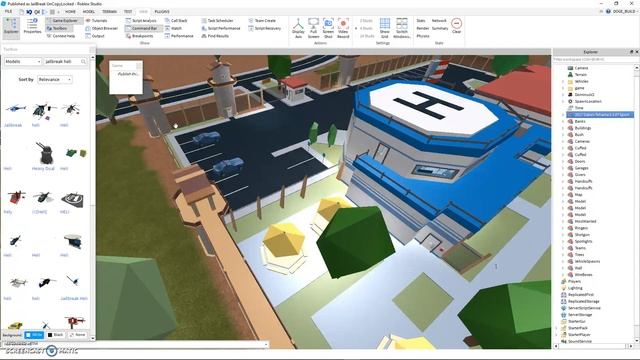
Task: Expand the Buildings model in Explorer
Action: pos(563,128)
